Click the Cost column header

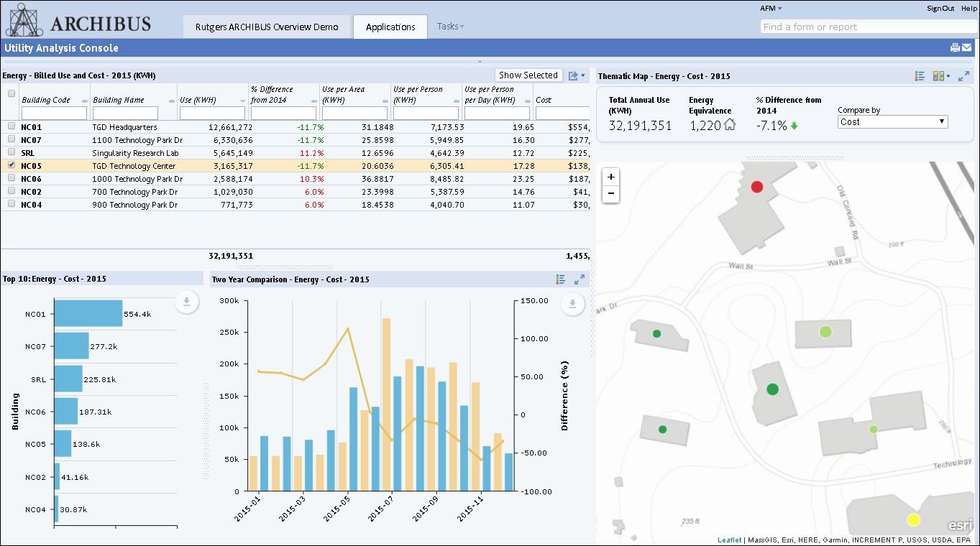544,100
